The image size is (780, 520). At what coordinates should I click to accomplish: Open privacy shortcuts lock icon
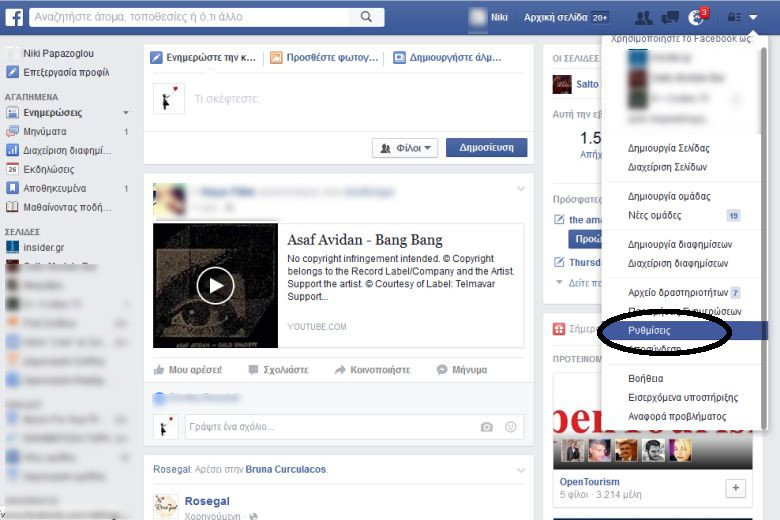pos(734,17)
